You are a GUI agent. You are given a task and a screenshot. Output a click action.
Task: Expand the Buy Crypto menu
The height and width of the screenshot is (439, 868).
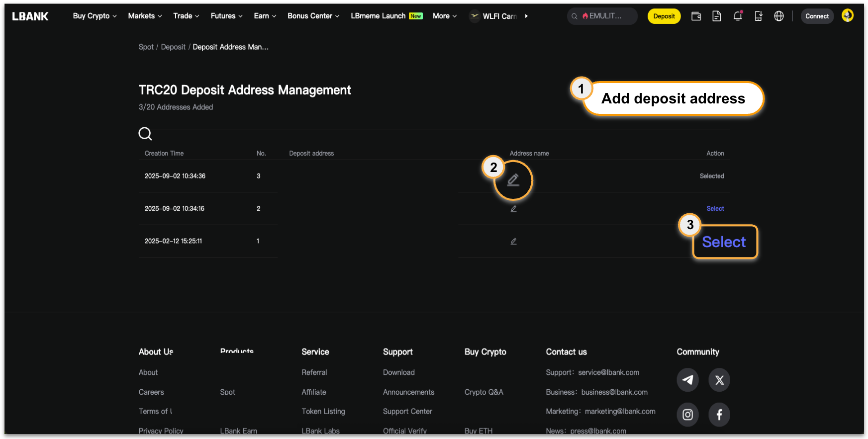coord(95,16)
